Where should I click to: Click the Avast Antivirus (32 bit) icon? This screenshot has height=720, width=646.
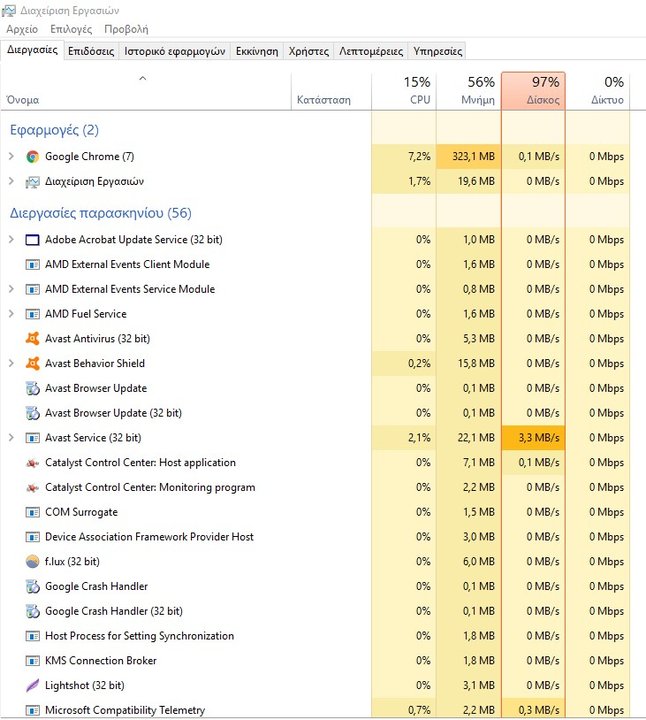(32, 339)
